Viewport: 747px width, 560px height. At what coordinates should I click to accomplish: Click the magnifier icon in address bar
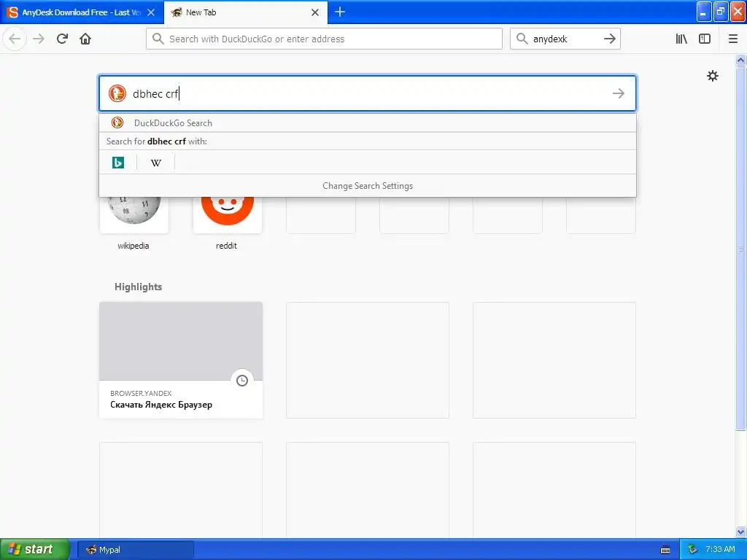(x=158, y=39)
